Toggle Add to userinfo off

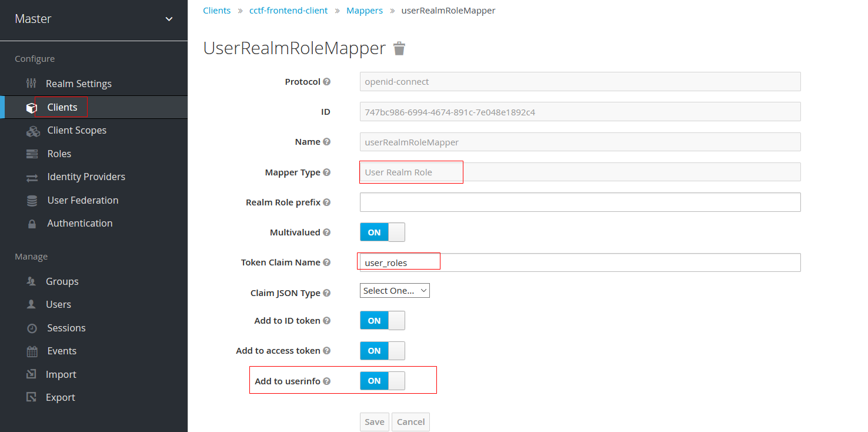click(x=382, y=381)
